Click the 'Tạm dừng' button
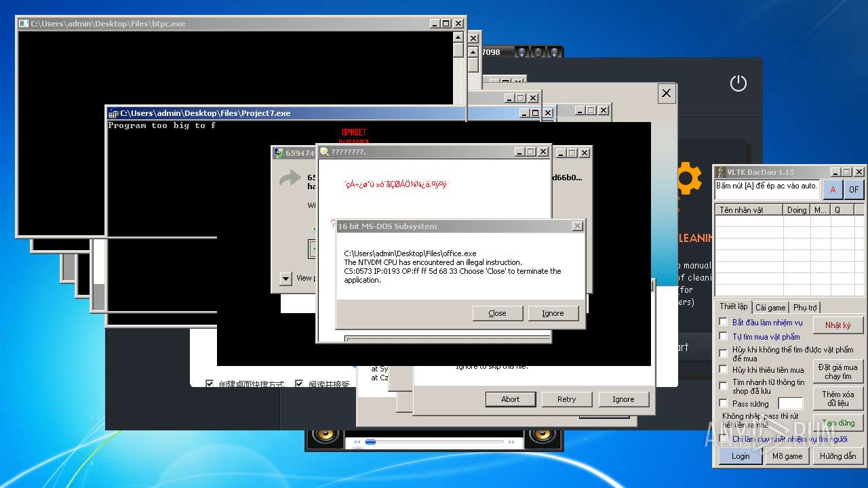Viewport: 868px width, 488px height. click(838, 423)
